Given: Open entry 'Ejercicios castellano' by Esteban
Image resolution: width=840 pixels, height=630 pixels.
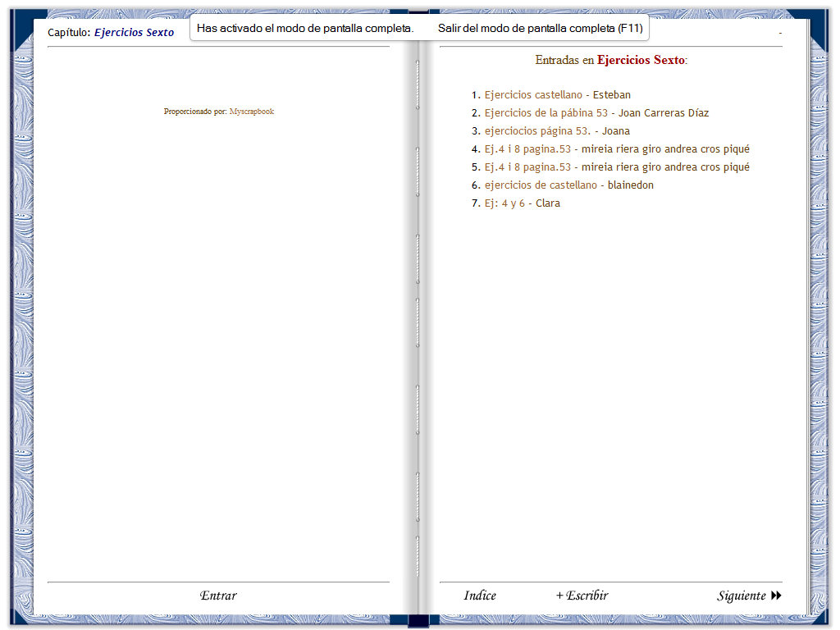Looking at the screenshot, I should (533, 95).
